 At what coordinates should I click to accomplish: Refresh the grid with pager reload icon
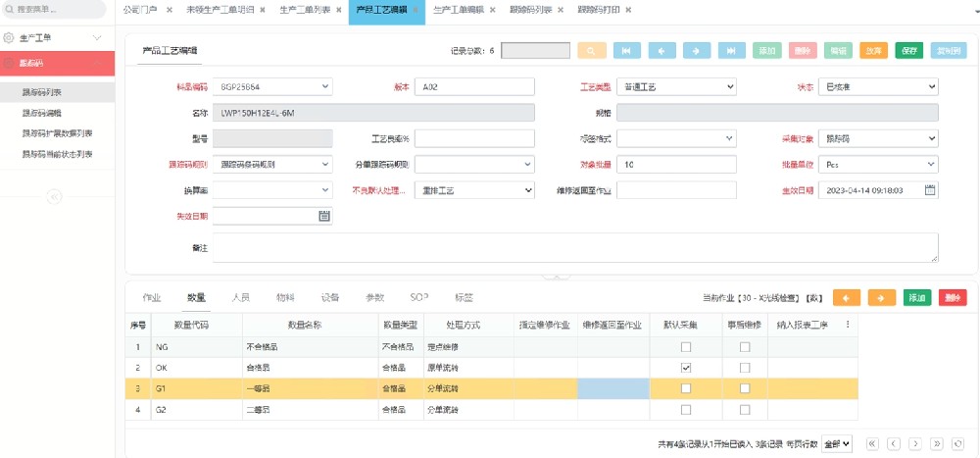pyautogui.click(x=956, y=443)
